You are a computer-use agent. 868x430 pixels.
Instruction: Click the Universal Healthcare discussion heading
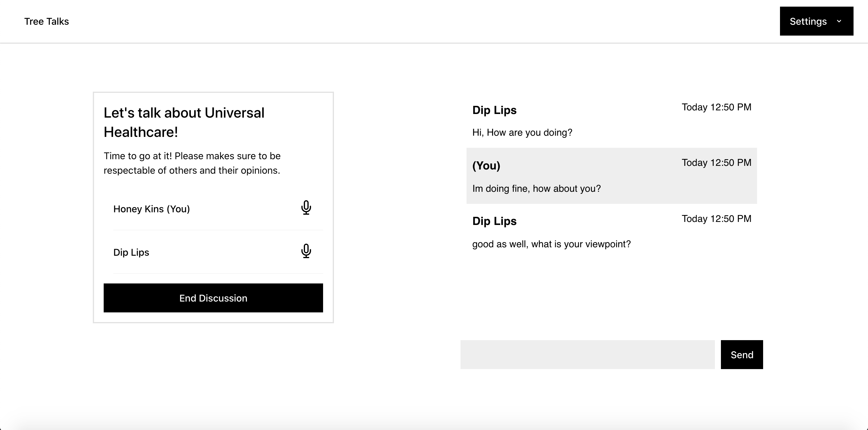(x=184, y=122)
